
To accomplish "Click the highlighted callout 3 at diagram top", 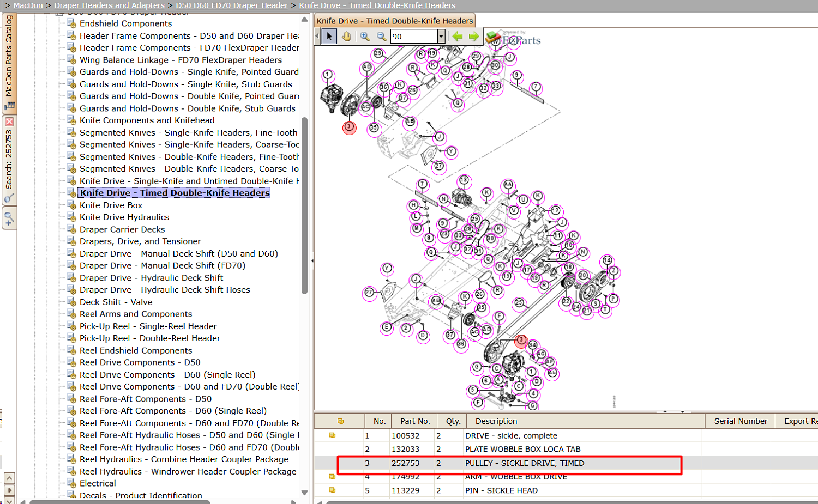I will [350, 127].
